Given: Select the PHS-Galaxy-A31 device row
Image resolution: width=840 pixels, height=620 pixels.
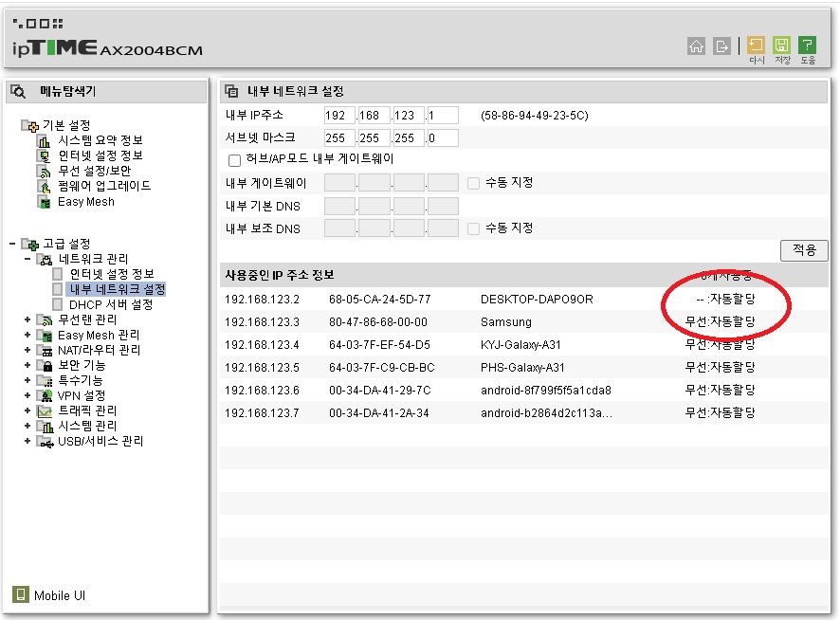Looking at the screenshot, I should (x=524, y=368).
